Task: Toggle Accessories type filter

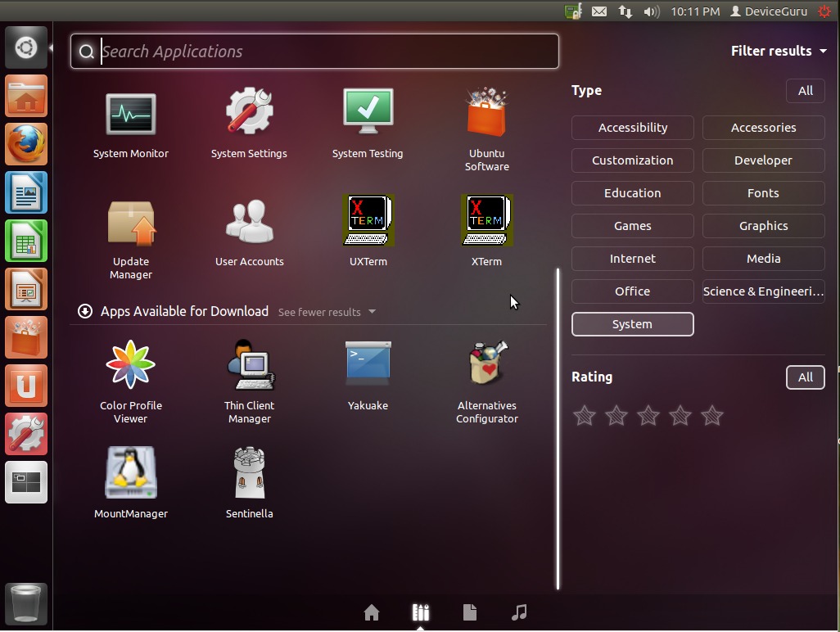Action: [763, 128]
